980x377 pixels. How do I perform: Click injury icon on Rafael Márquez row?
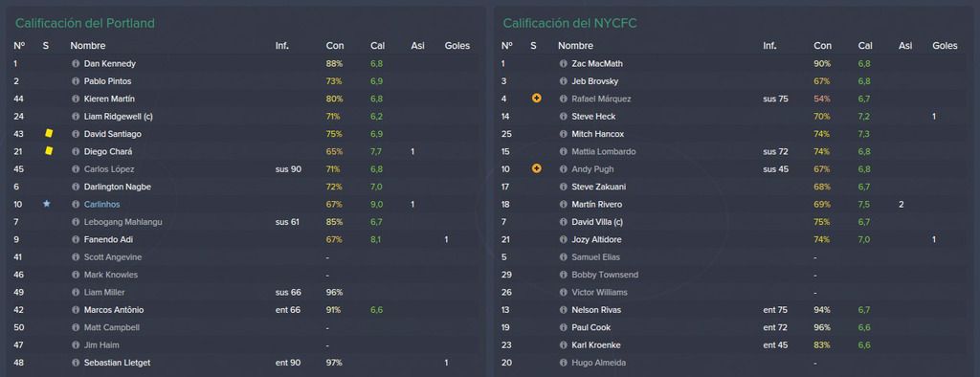(536, 99)
